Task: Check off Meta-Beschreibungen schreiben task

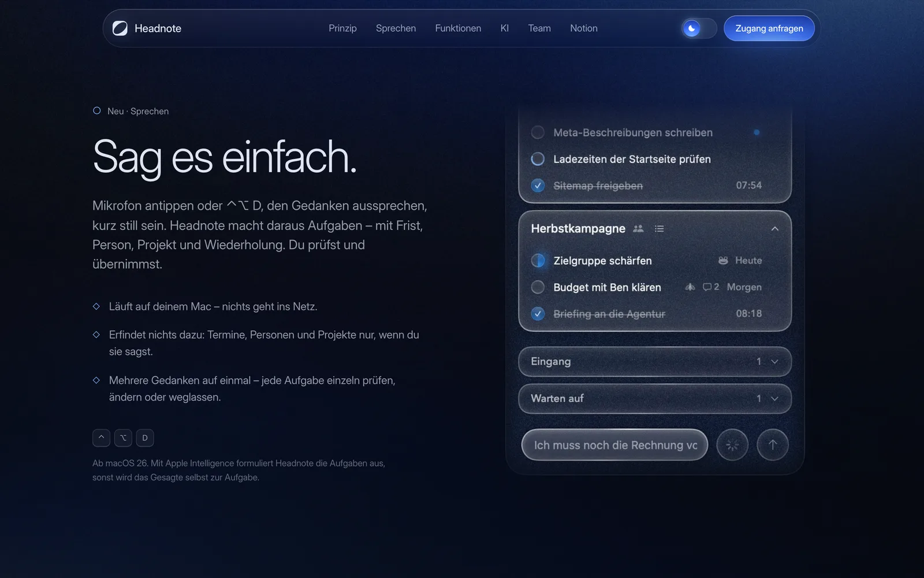Action: coord(538,132)
